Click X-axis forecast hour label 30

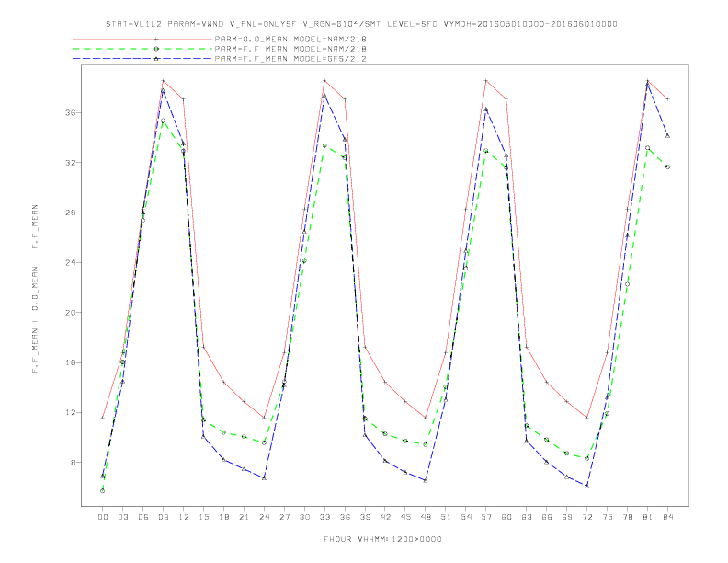(304, 517)
